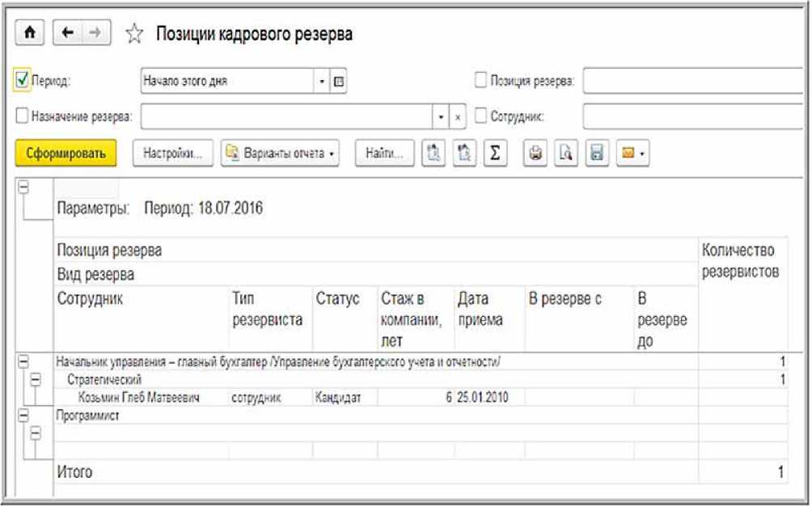This screenshot has height=507, width=812.
Task: Collapse the Программист group
Action: 23,416
